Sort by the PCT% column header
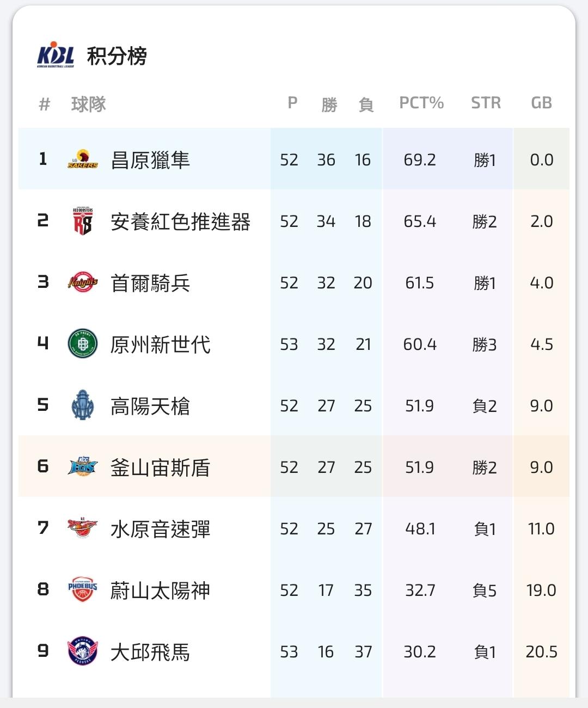 click(421, 103)
